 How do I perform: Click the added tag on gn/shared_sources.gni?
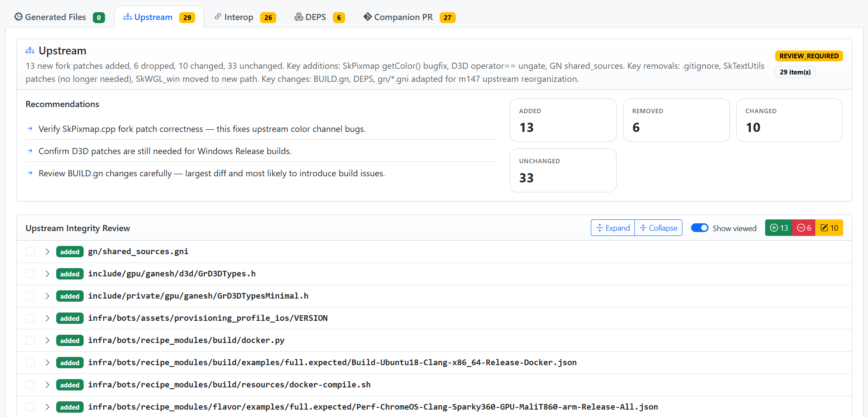[x=70, y=252]
